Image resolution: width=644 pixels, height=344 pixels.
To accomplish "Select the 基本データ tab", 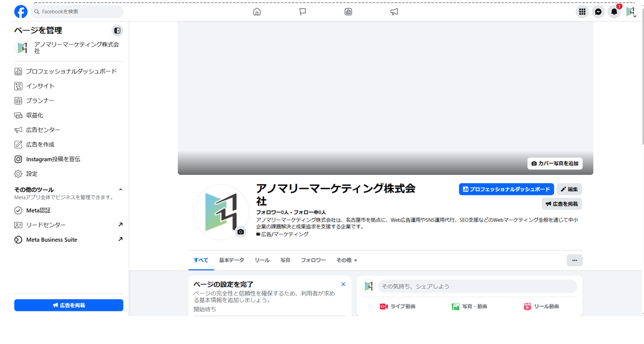I will pos(231,260).
